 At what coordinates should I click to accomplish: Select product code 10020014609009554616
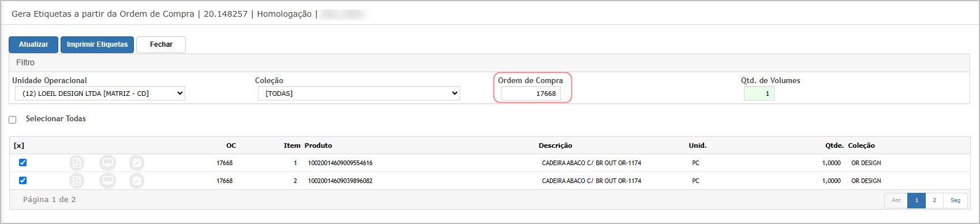coord(340,163)
